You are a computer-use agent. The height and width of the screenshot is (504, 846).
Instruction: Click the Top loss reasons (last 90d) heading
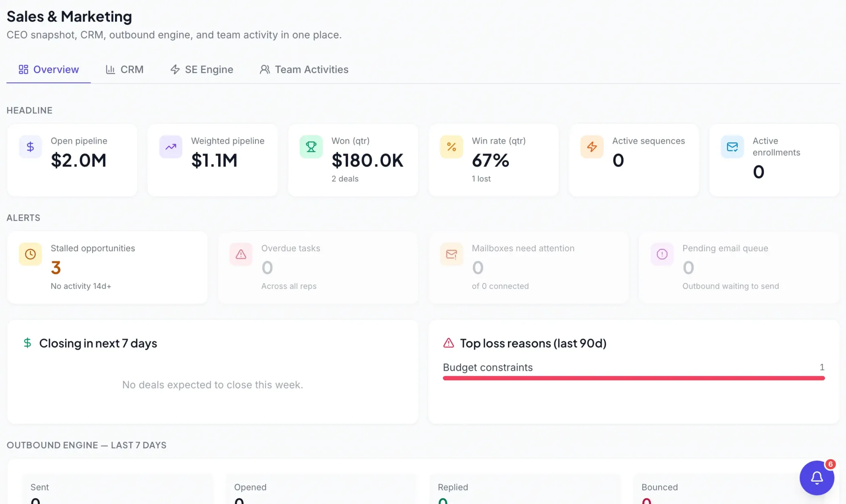point(533,343)
